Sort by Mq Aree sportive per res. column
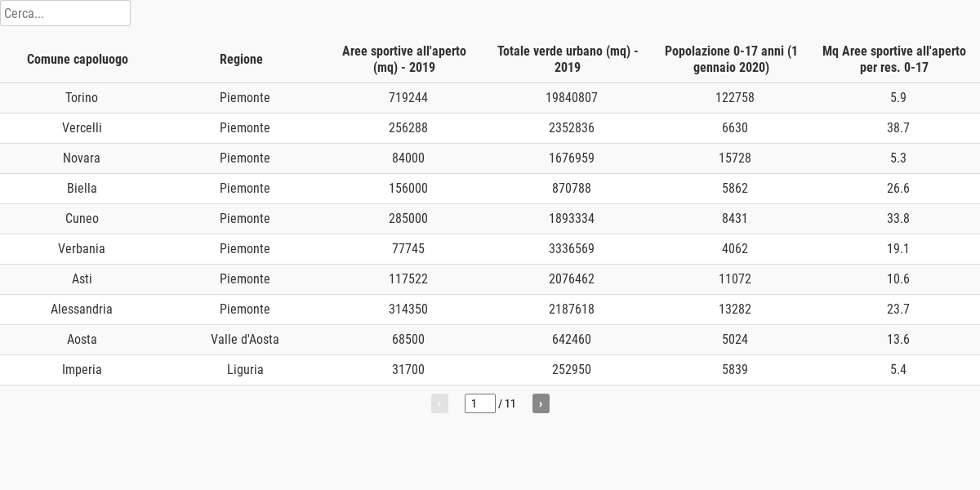This screenshot has height=490, width=980. (894, 59)
